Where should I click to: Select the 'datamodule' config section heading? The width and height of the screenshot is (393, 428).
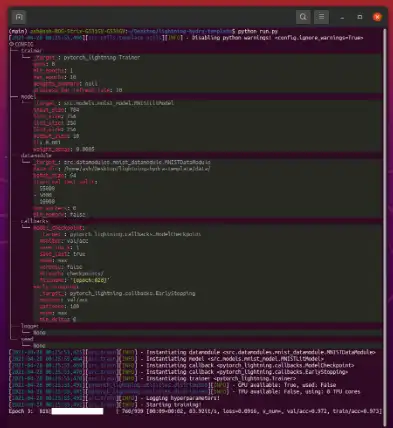tap(36, 156)
